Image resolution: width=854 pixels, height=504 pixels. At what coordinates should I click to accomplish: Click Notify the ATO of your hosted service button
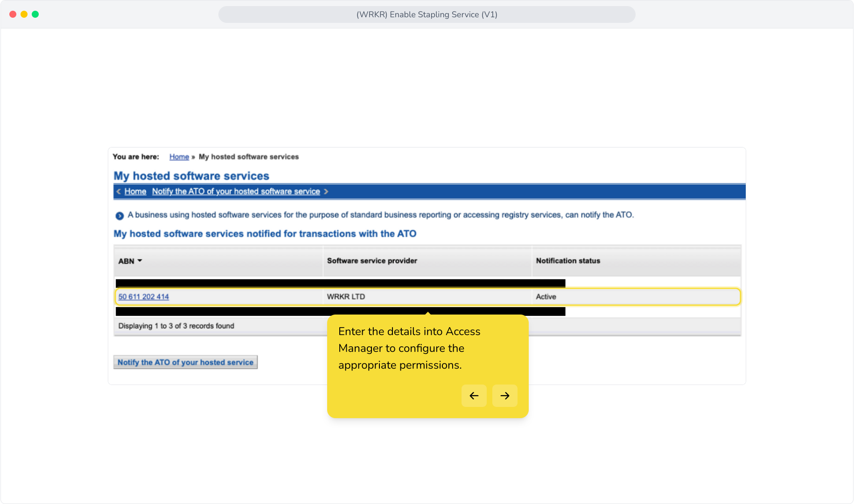(x=185, y=362)
